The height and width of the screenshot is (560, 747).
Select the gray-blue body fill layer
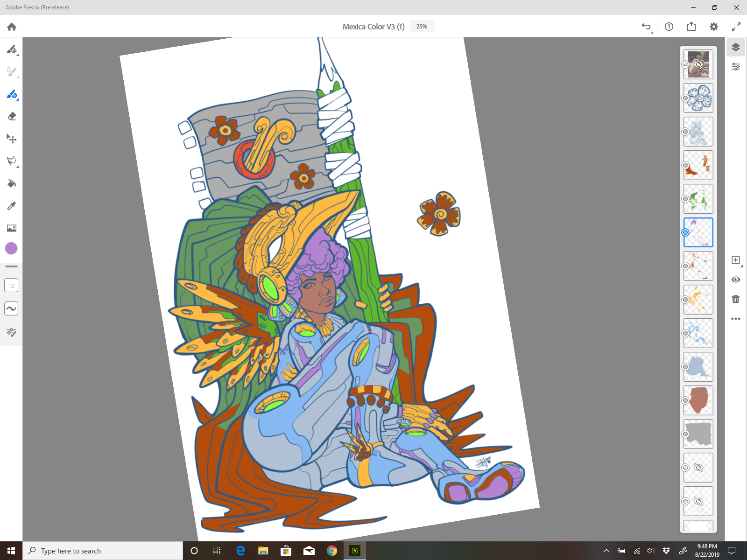pos(698,367)
